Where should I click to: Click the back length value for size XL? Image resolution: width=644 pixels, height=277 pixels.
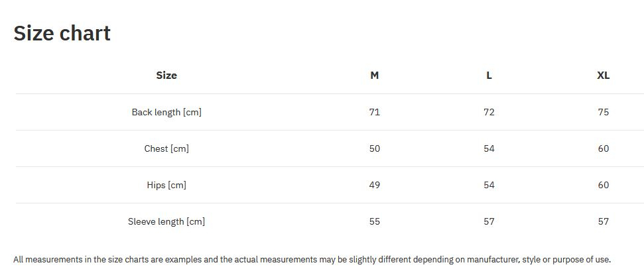click(603, 112)
